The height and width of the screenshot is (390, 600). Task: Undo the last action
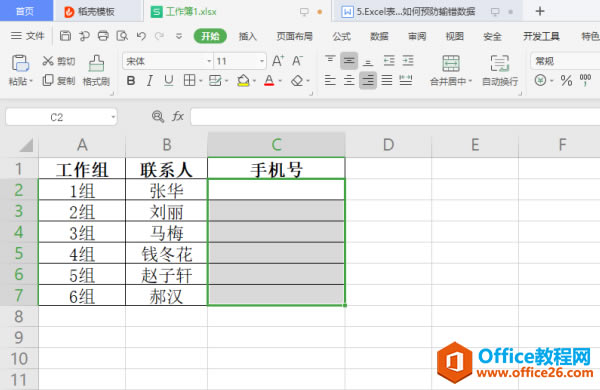coord(141,36)
